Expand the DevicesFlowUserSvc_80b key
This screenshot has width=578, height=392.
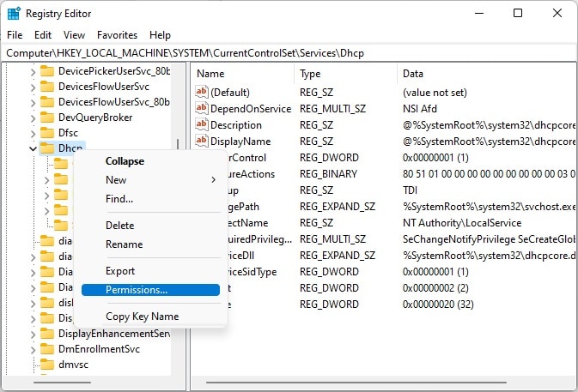[x=33, y=103]
